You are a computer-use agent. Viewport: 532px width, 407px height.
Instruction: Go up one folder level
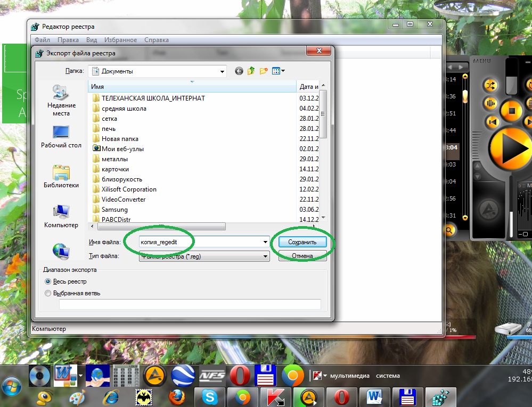251,71
